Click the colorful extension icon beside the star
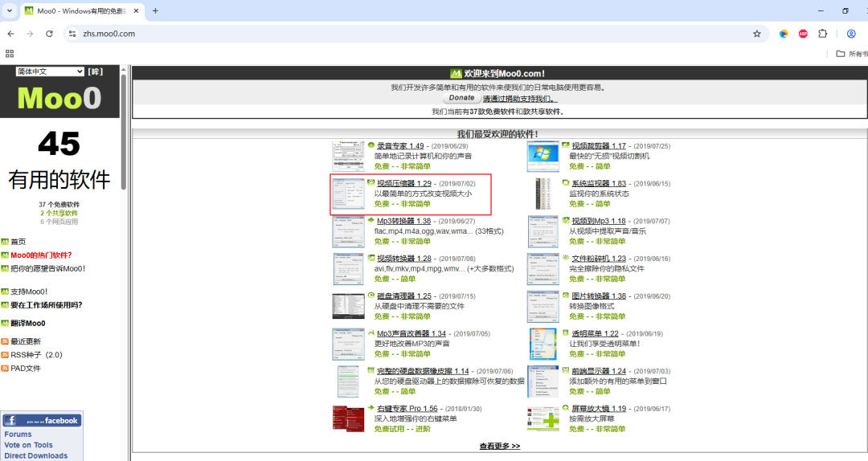The width and height of the screenshot is (868, 461). (x=784, y=34)
